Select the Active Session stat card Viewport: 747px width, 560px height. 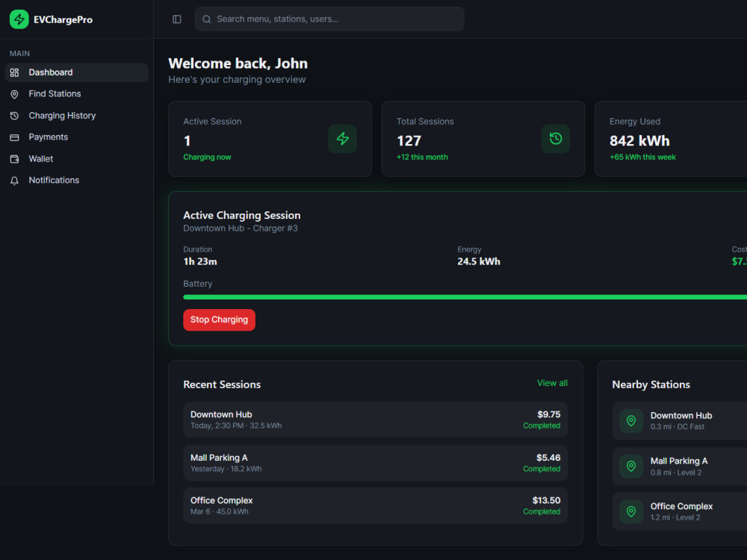point(270,139)
